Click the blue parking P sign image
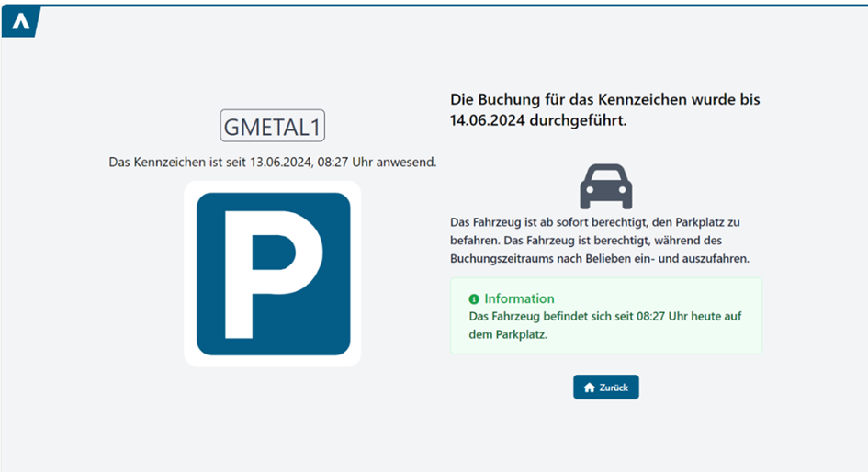The height and width of the screenshot is (472, 868). coord(273,274)
